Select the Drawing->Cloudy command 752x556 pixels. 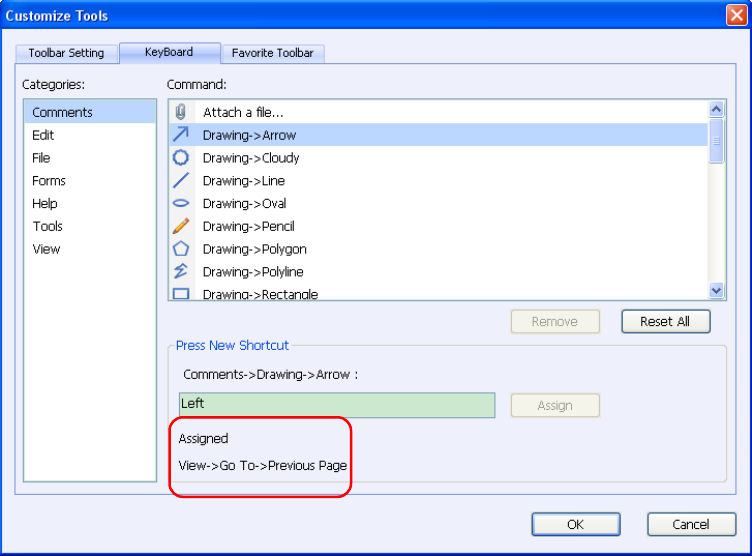(438, 157)
